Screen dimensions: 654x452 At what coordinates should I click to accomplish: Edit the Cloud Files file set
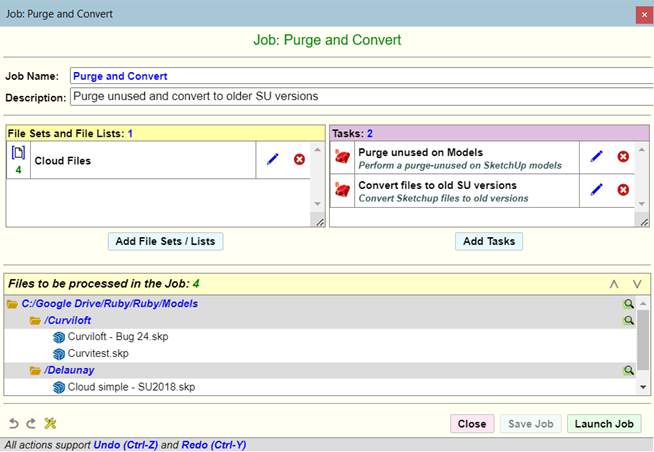273,159
